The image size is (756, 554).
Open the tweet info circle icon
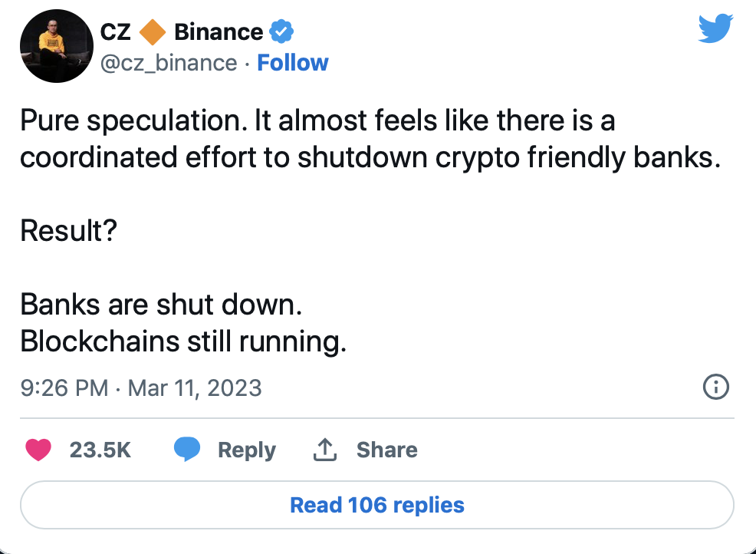point(715,387)
